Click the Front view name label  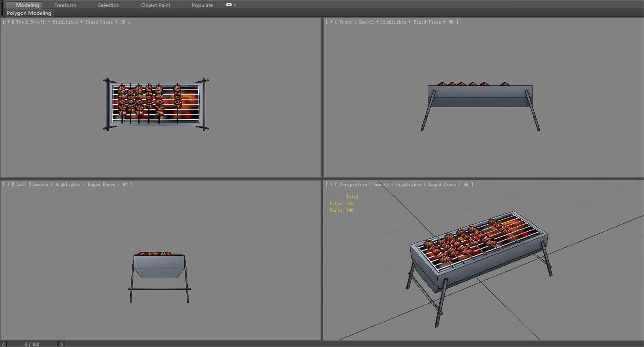tap(345, 22)
